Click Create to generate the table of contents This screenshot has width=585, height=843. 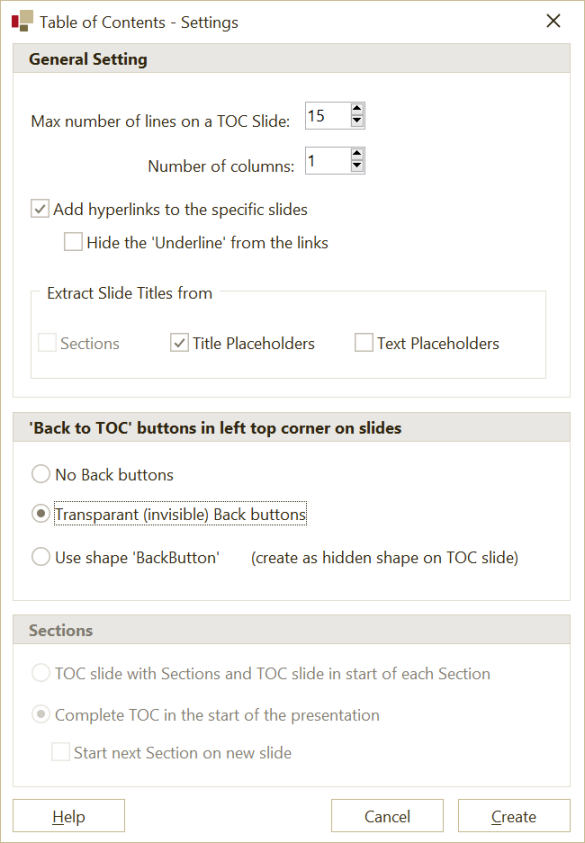[x=513, y=815]
